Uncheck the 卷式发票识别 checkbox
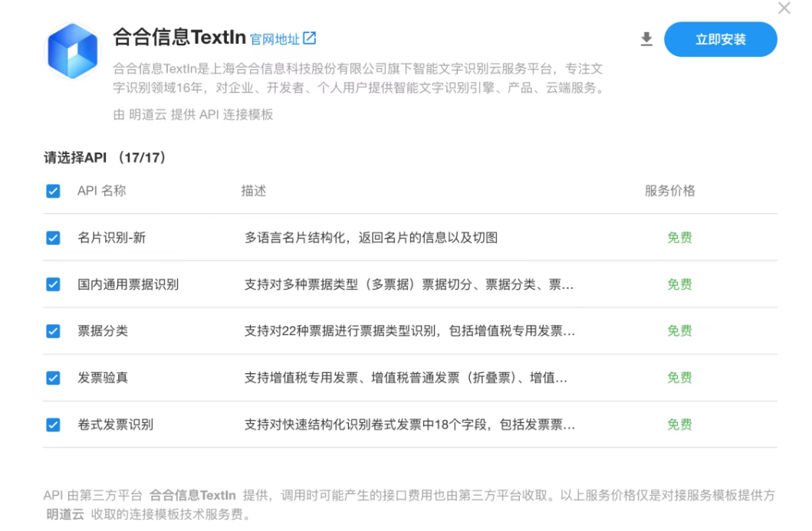The height and width of the screenshot is (531, 812). [53, 424]
